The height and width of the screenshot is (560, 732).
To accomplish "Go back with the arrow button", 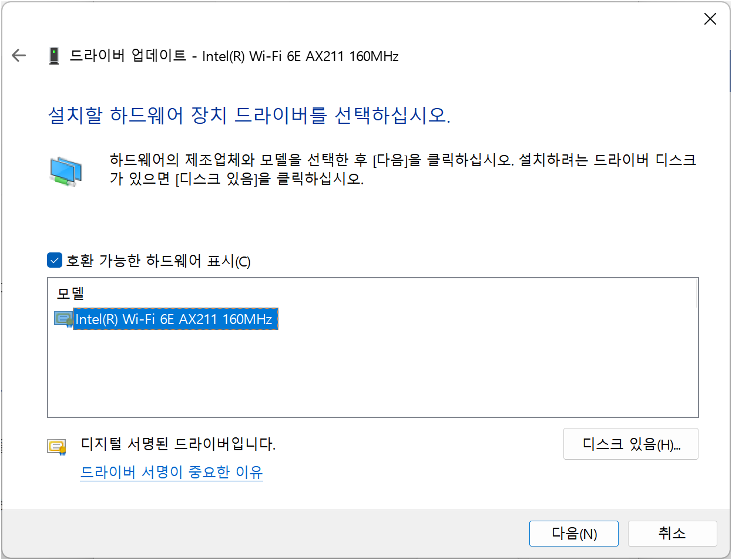I will tap(19, 56).
